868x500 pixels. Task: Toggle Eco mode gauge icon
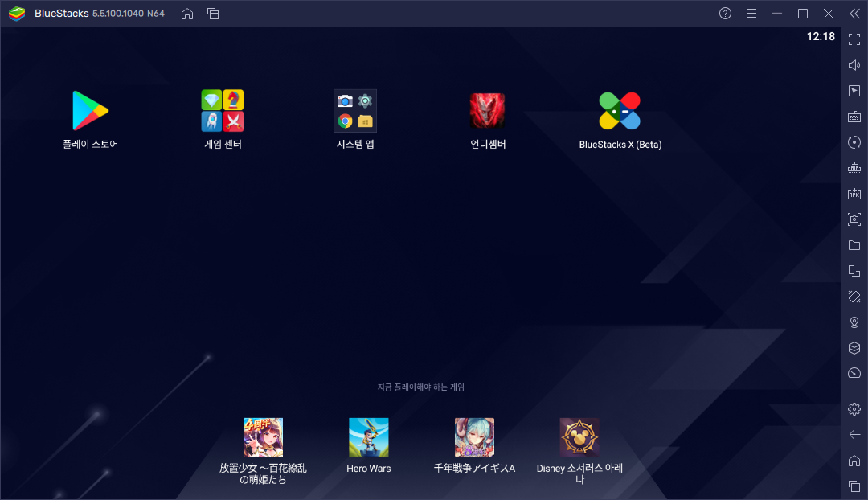854,374
